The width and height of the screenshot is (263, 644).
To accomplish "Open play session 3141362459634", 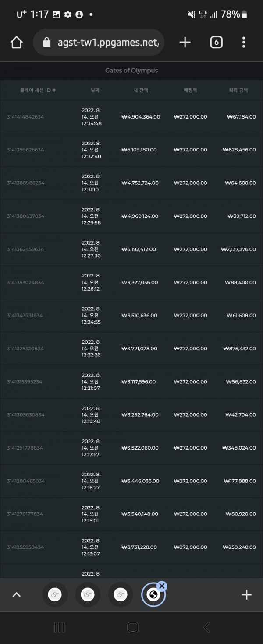I will pyautogui.click(x=25, y=249).
